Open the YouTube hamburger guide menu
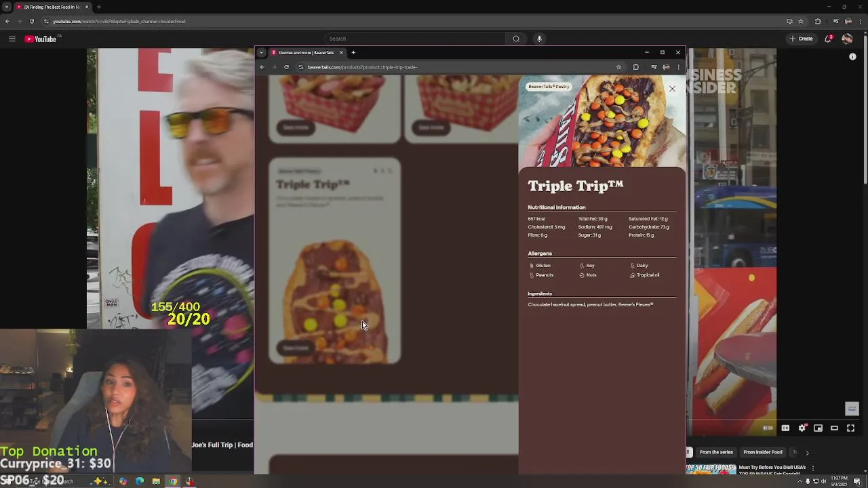868x488 pixels. [12, 39]
